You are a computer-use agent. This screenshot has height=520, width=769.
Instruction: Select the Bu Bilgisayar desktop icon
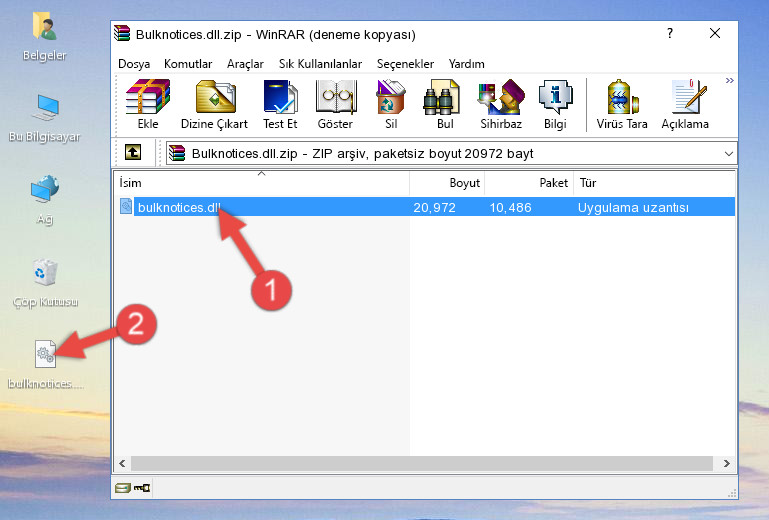[45, 118]
